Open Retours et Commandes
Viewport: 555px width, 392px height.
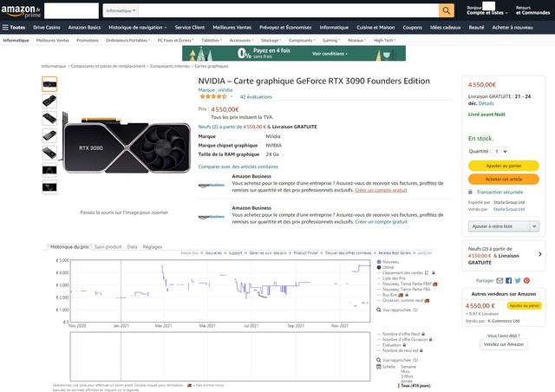tap(532, 10)
